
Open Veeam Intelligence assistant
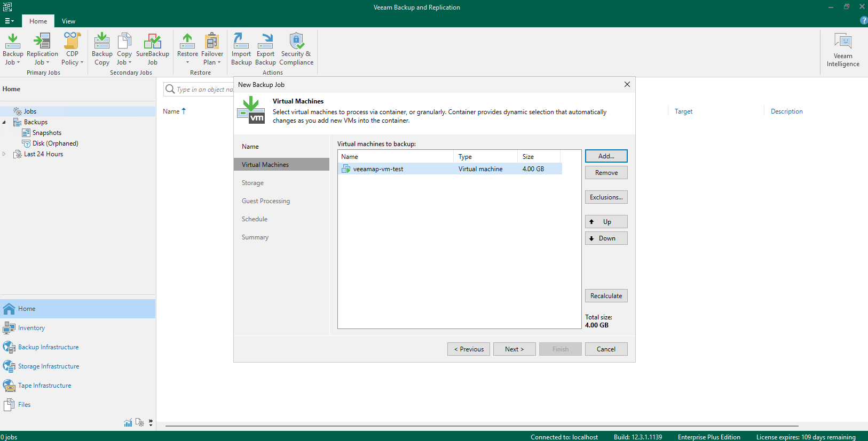[x=843, y=50]
